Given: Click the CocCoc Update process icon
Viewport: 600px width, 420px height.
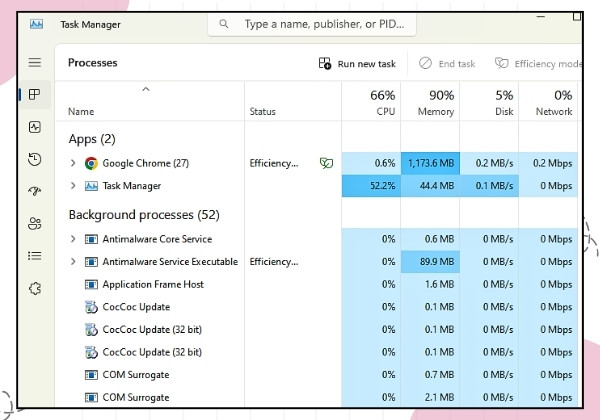Looking at the screenshot, I should (91, 307).
